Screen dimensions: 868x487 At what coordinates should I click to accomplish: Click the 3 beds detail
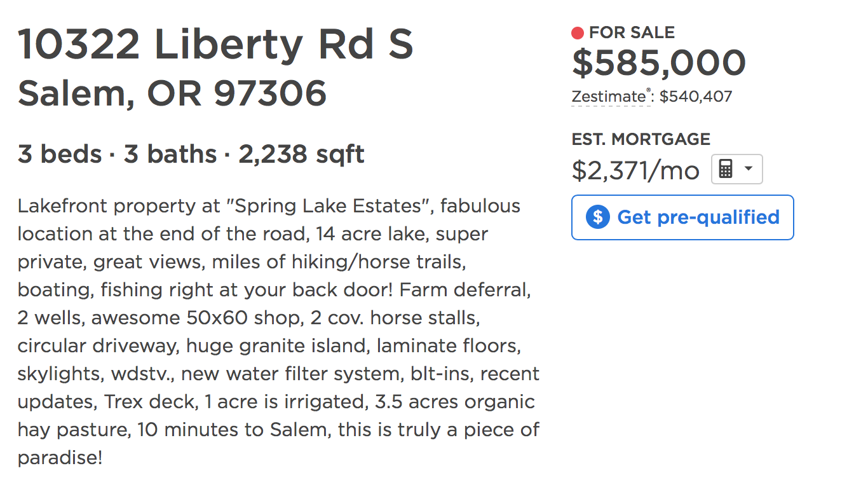pyautogui.click(x=60, y=154)
